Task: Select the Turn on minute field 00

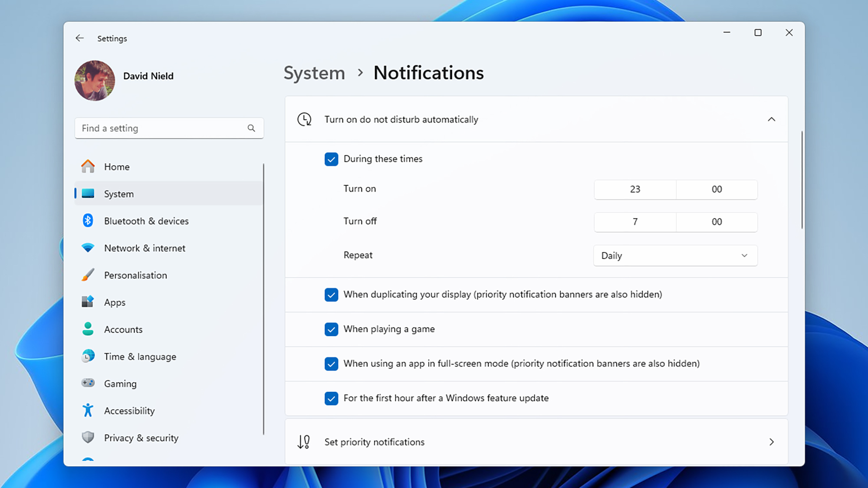Action: coord(717,190)
